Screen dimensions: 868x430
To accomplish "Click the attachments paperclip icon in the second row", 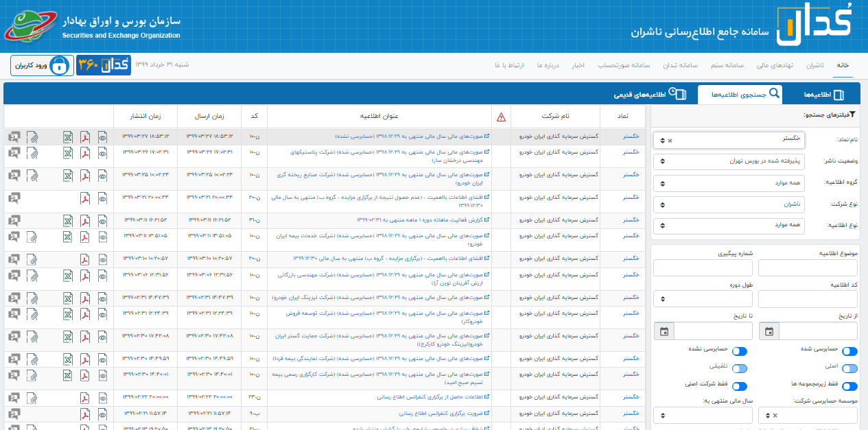I will click(32, 152).
